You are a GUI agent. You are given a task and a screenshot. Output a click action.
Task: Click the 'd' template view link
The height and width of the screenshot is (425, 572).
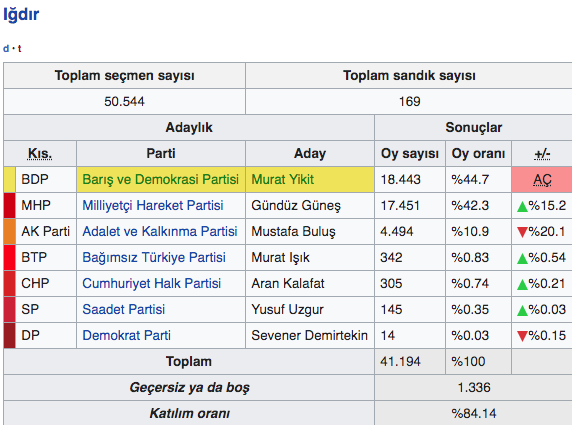tap(6, 48)
